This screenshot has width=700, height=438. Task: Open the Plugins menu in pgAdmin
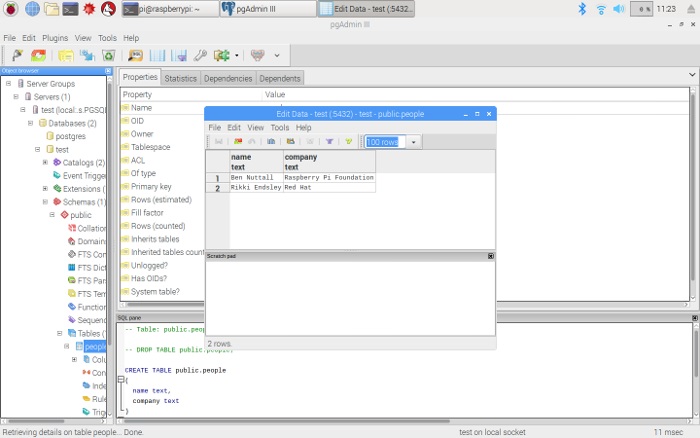click(x=55, y=38)
